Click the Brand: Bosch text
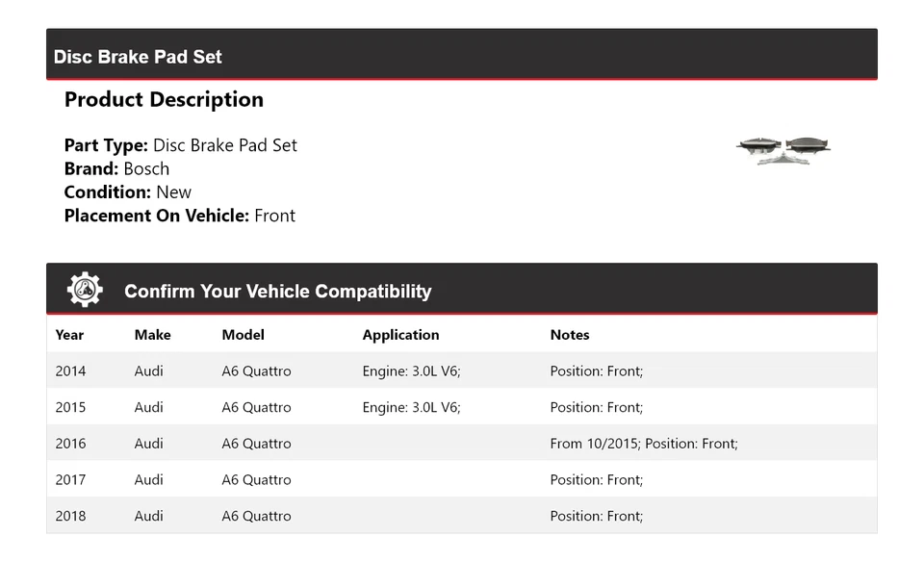 [116, 169]
